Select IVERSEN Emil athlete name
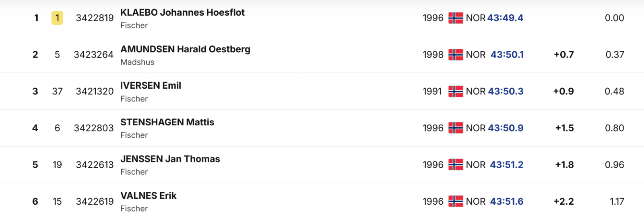The width and height of the screenshot is (644, 216). click(x=151, y=85)
